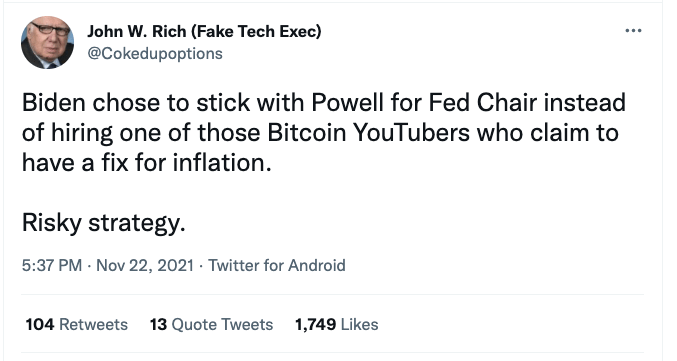Open the @Cokedupoptions handle link
Screen dimensions: 677x361
155,54
